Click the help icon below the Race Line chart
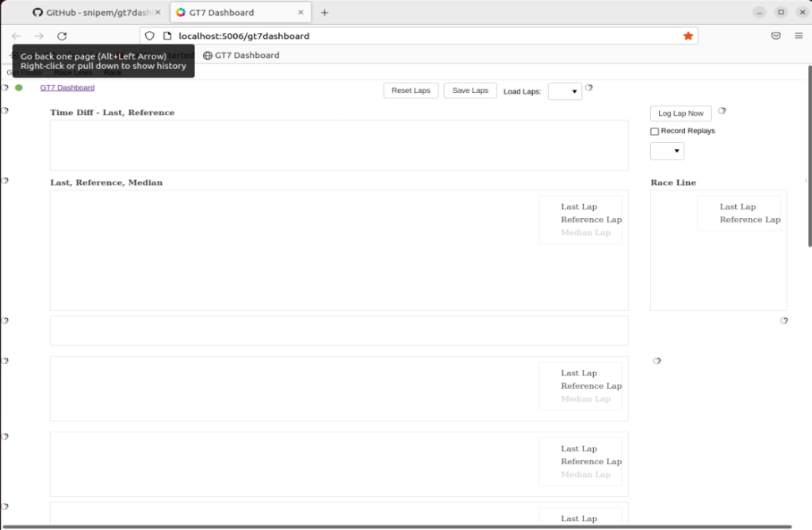This screenshot has height=530, width=812. point(784,321)
